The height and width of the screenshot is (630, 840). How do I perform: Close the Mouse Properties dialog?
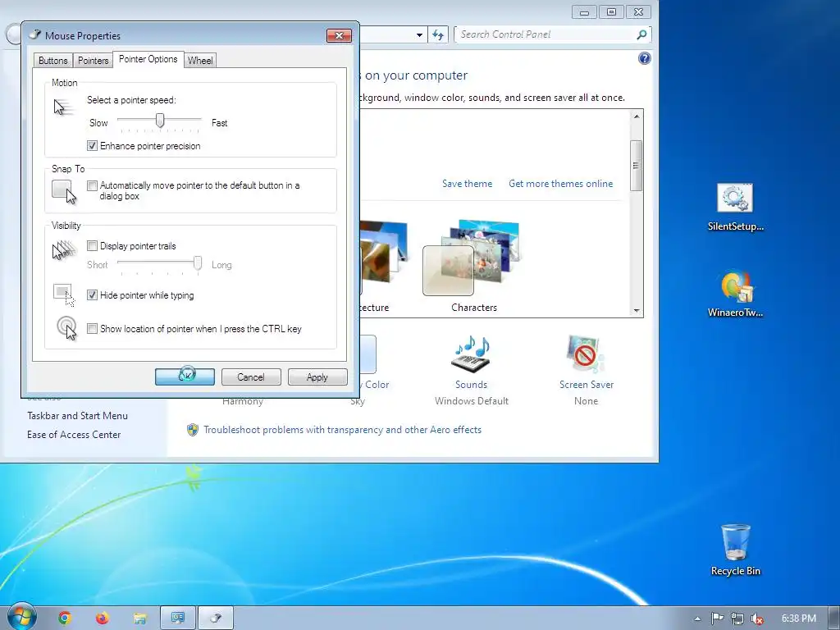[339, 36]
